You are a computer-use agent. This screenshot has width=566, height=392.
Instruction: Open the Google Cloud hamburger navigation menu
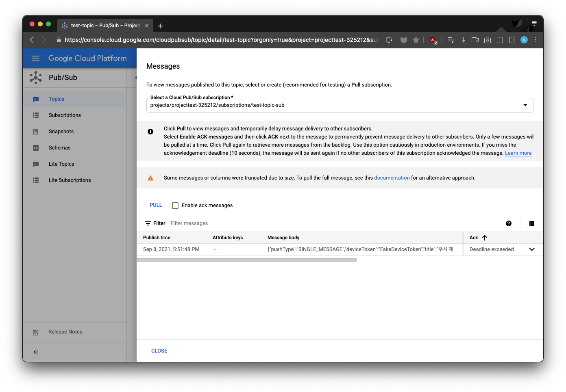(x=36, y=58)
